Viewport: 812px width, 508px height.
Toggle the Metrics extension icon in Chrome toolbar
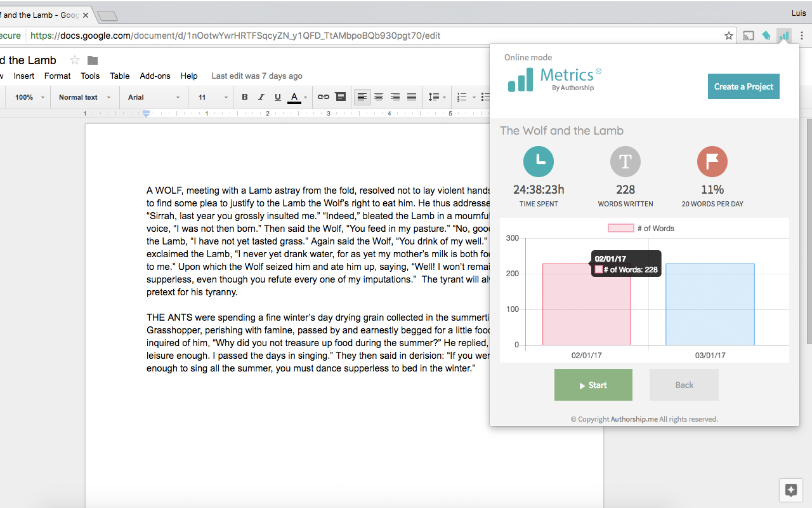point(784,36)
